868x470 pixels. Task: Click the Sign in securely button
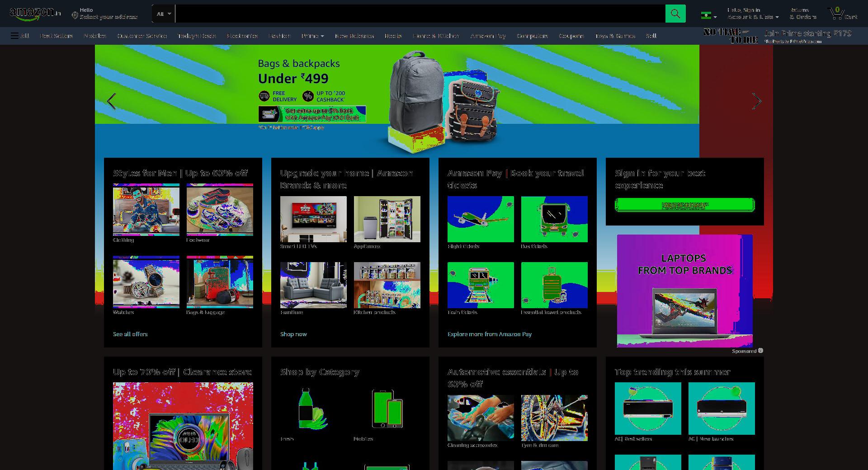point(684,205)
